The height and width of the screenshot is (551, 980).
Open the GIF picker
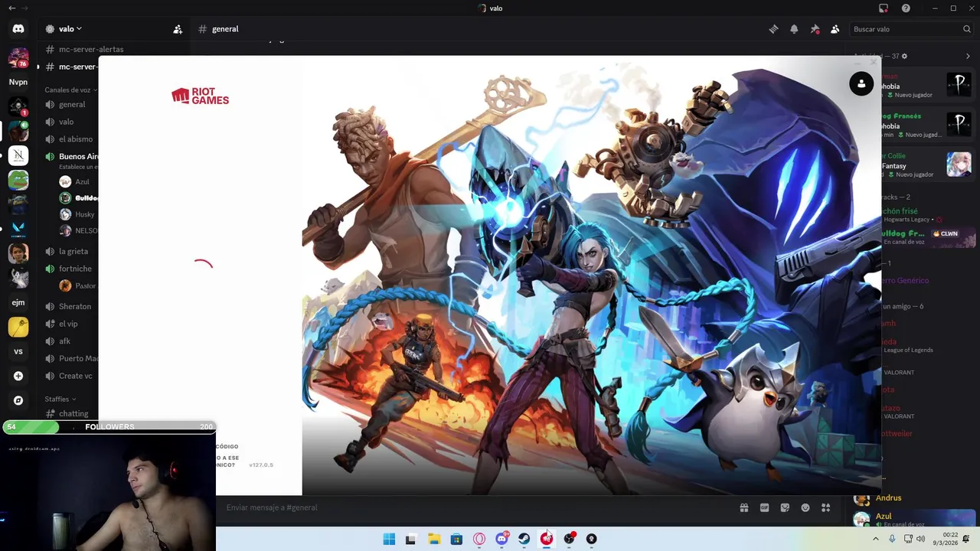764,507
